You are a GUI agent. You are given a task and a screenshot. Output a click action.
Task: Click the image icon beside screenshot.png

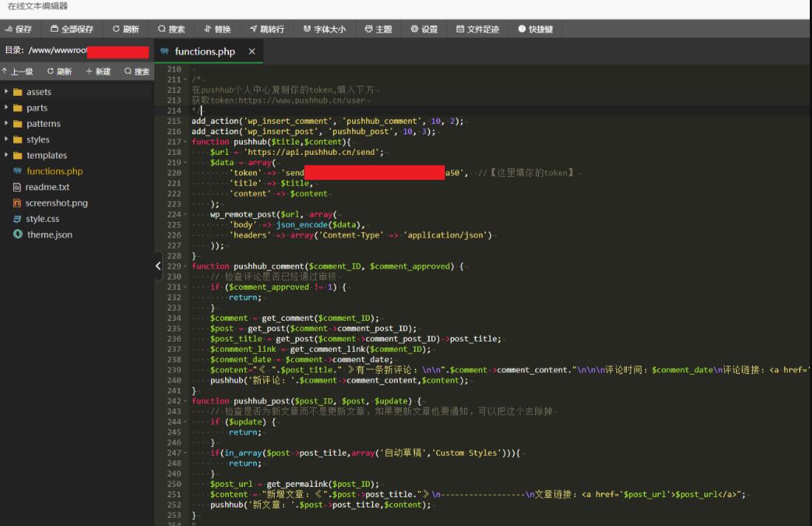pyautogui.click(x=17, y=203)
